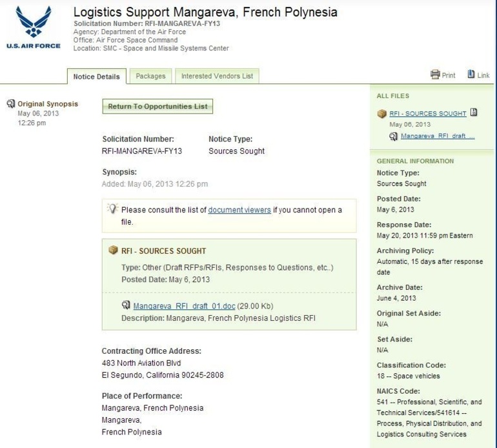This screenshot has width=497, height=448.
Task: Click El Segundo, California 90245-2808
Action: pyautogui.click(x=163, y=375)
